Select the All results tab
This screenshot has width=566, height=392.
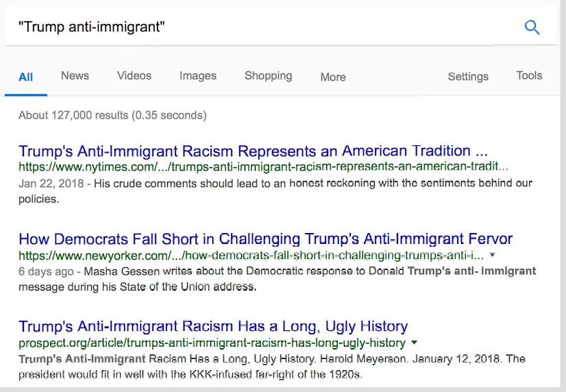(x=26, y=77)
